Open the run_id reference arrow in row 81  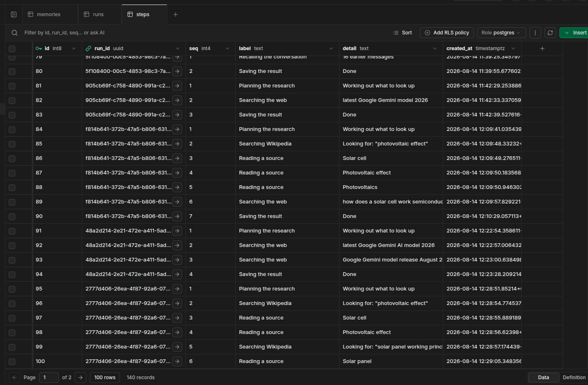(x=177, y=86)
